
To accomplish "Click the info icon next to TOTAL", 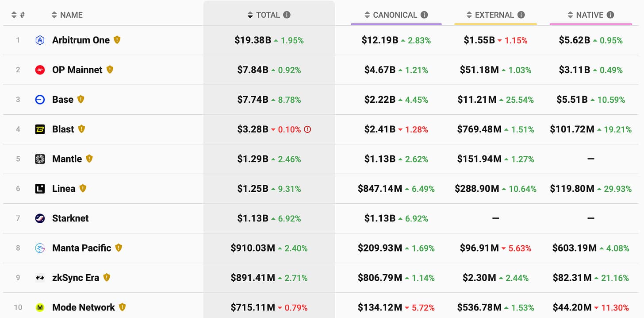I will [287, 15].
